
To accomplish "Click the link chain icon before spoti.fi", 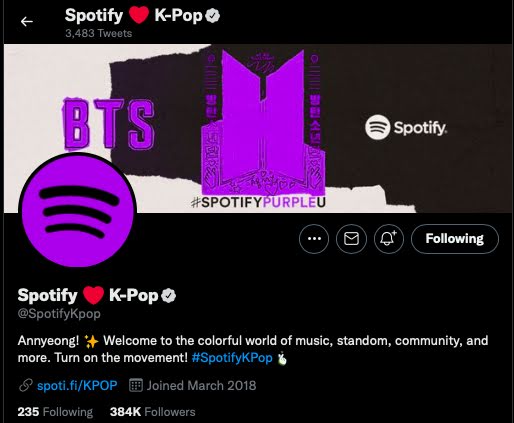I will click(x=25, y=386).
